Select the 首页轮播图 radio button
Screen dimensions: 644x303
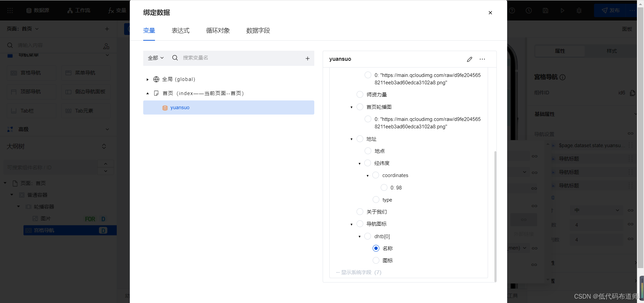(360, 107)
